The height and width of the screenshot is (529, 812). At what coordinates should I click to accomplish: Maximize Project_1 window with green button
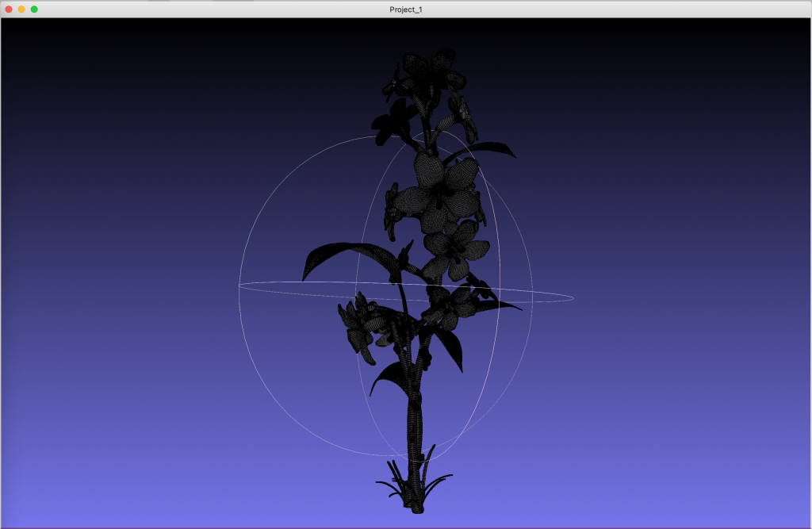coord(34,10)
